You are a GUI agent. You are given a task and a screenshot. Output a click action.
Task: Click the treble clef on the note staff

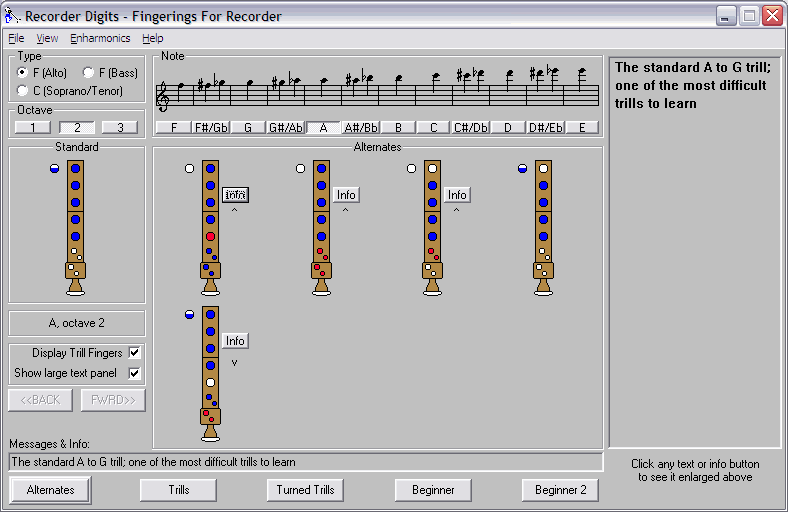[x=163, y=95]
